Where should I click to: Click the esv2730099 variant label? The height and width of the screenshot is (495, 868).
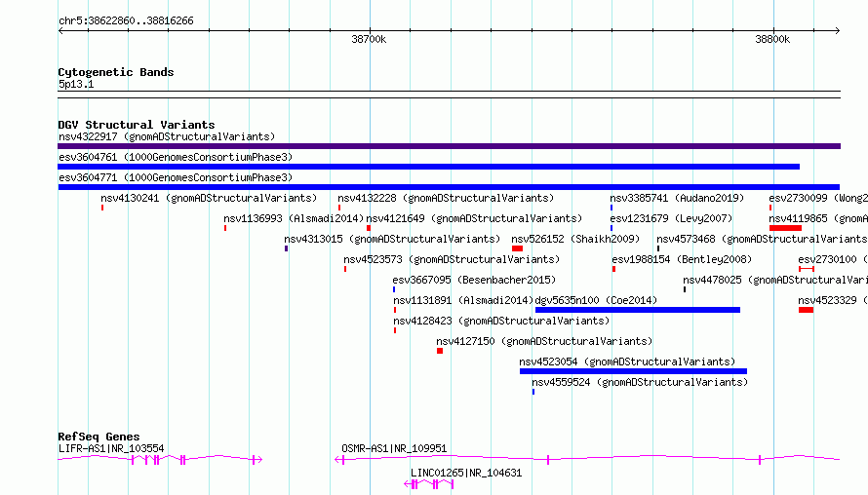[818, 198]
